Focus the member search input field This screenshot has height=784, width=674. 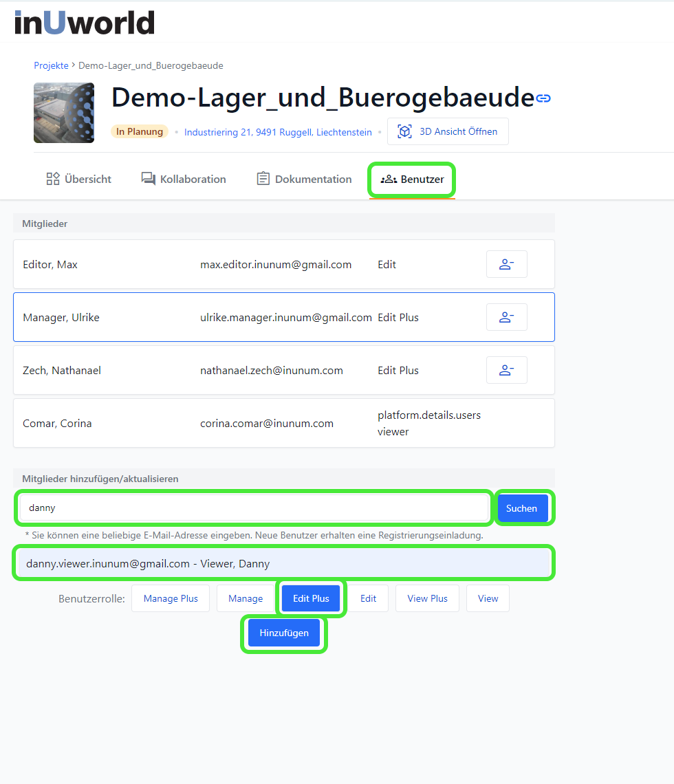(x=253, y=508)
